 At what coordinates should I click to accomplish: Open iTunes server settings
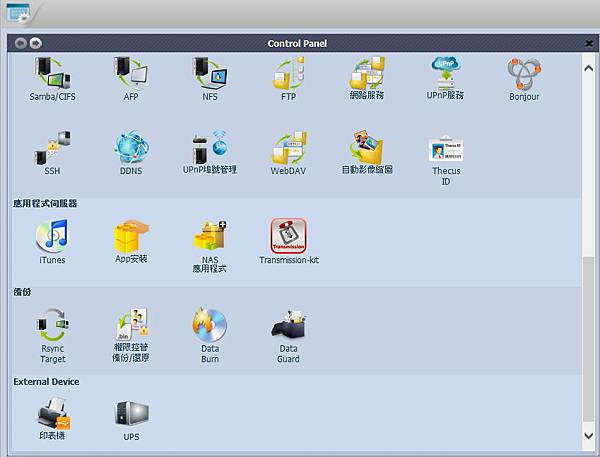point(52,242)
